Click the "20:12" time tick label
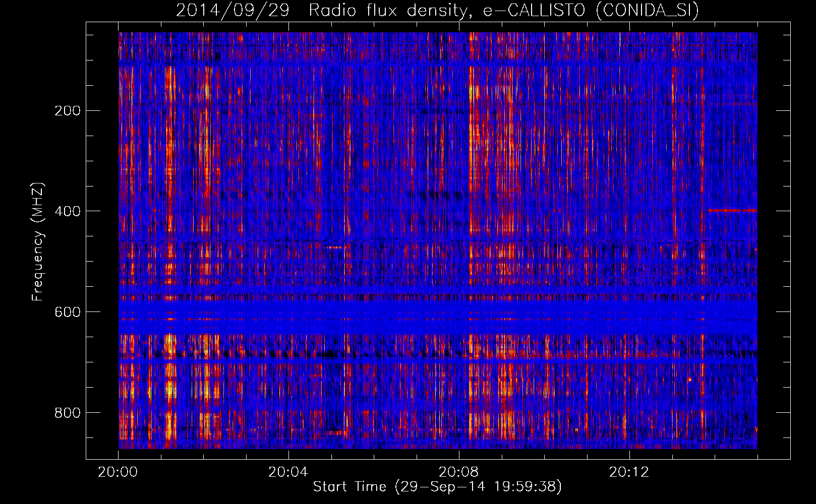This screenshot has height=504, width=816. tap(629, 472)
